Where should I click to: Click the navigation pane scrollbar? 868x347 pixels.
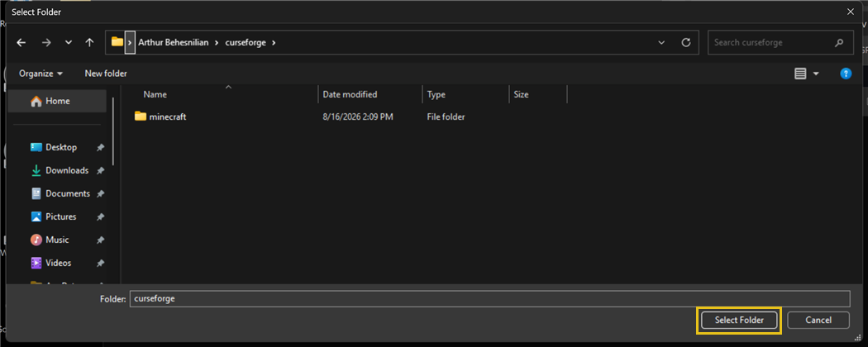click(113, 131)
